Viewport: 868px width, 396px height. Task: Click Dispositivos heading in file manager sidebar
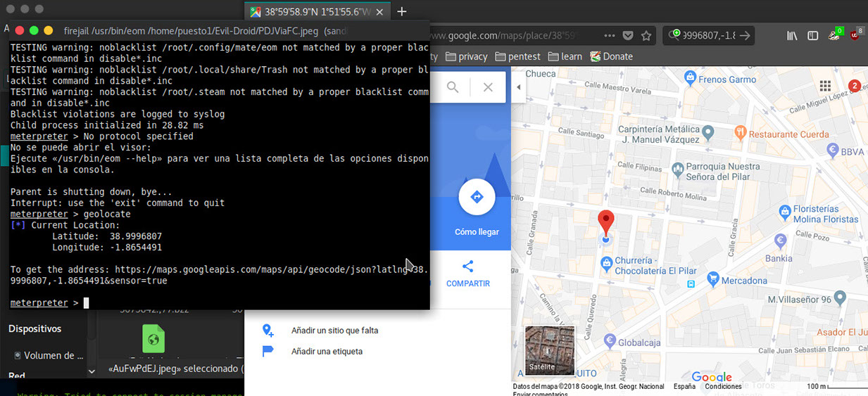click(34, 329)
